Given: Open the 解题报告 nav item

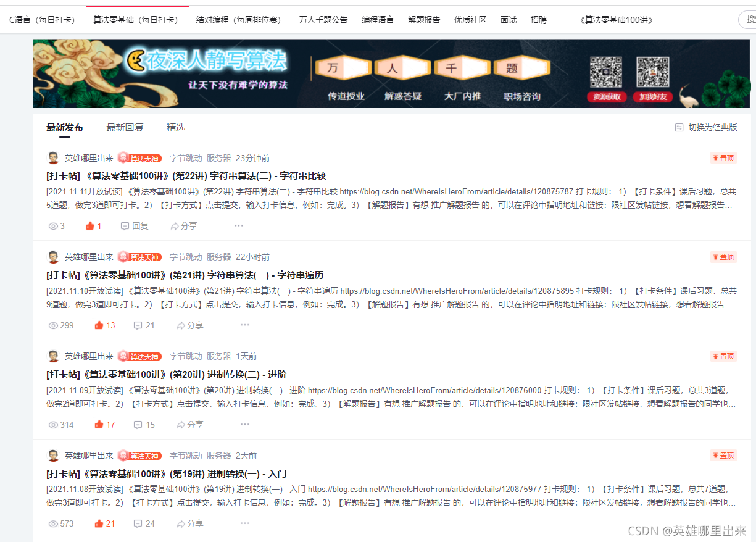Looking at the screenshot, I should pos(424,20).
